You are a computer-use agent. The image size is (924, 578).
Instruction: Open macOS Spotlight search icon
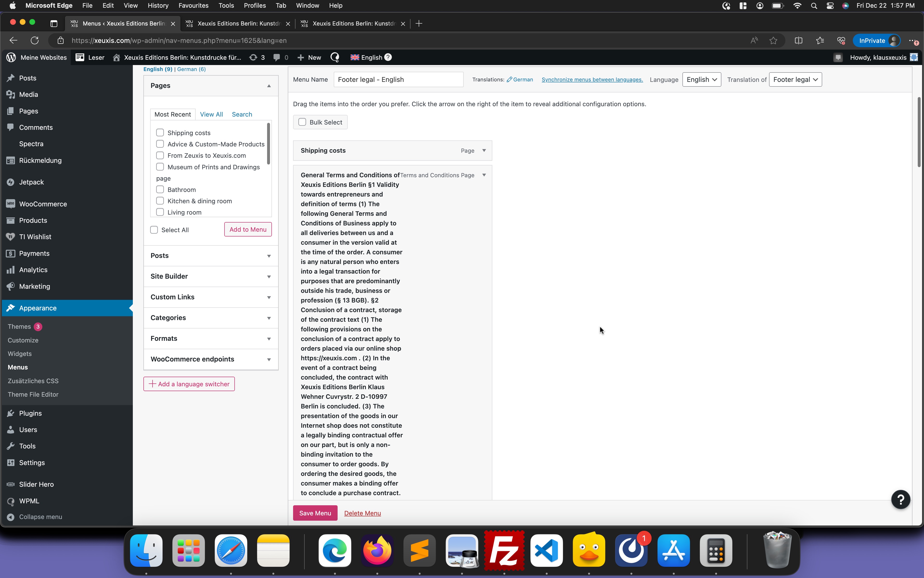click(x=814, y=6)
